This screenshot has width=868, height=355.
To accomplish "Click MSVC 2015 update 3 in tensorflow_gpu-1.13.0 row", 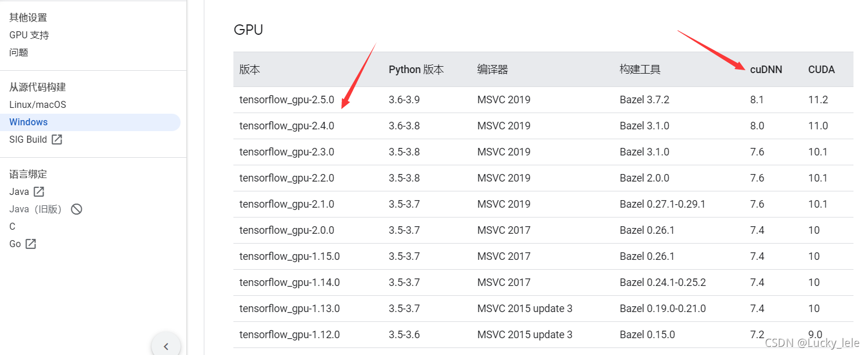I will click(525, 309).
